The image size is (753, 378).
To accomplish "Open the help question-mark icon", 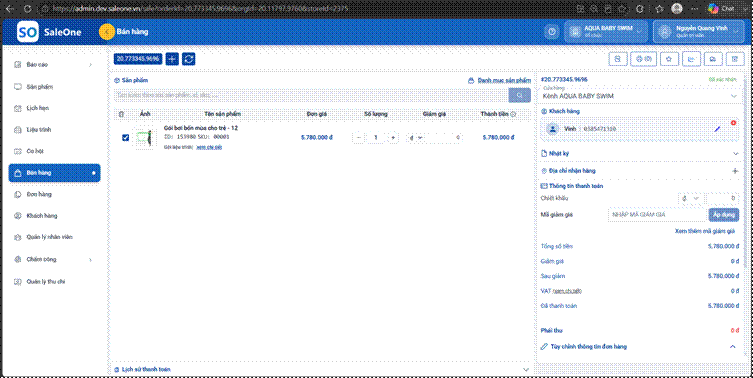I will click(552, 32).
